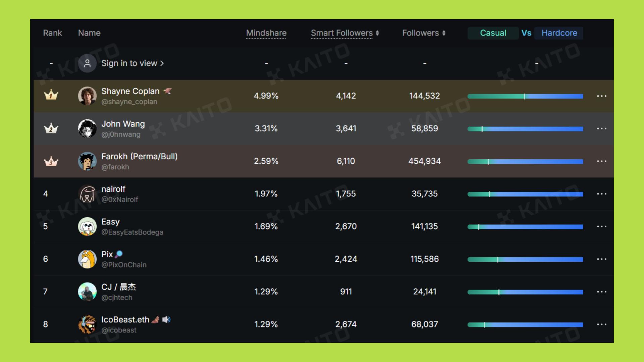Image resolution: width=644 pixels, height=362 pixels.
Task: Expand Sign in to view chevron
Action: pos(162,63)
